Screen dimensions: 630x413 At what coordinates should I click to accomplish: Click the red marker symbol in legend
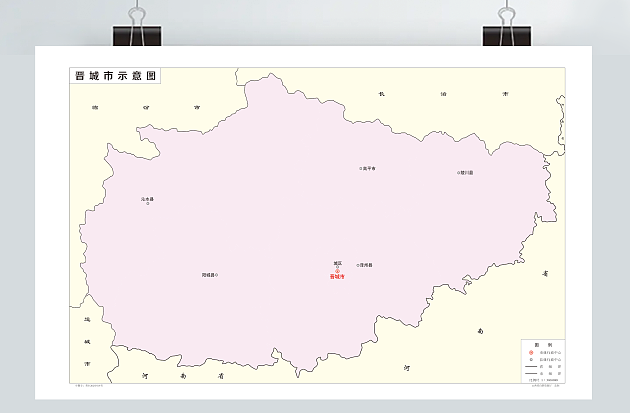pyautogui.click(x=529, y=353)
